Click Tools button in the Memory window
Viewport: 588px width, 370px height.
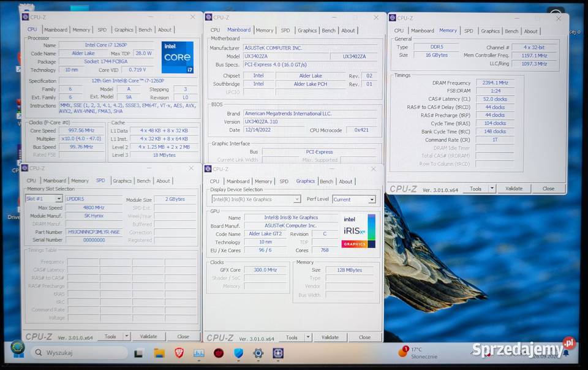(475, 189)
